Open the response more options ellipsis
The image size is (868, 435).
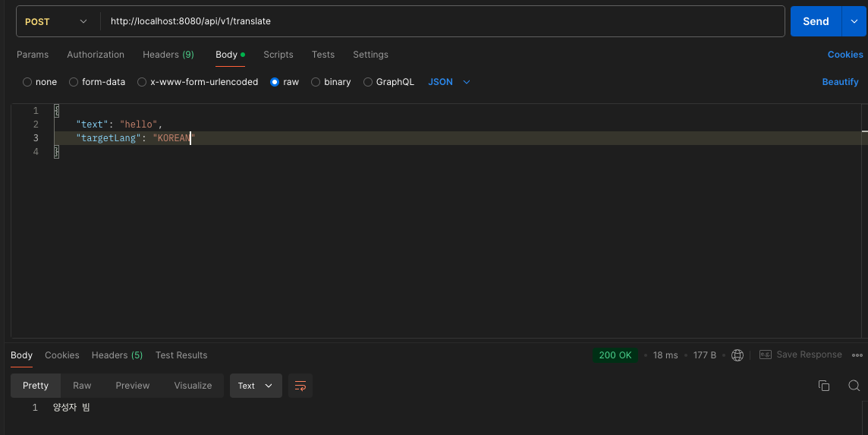click(x=857, y=355)
